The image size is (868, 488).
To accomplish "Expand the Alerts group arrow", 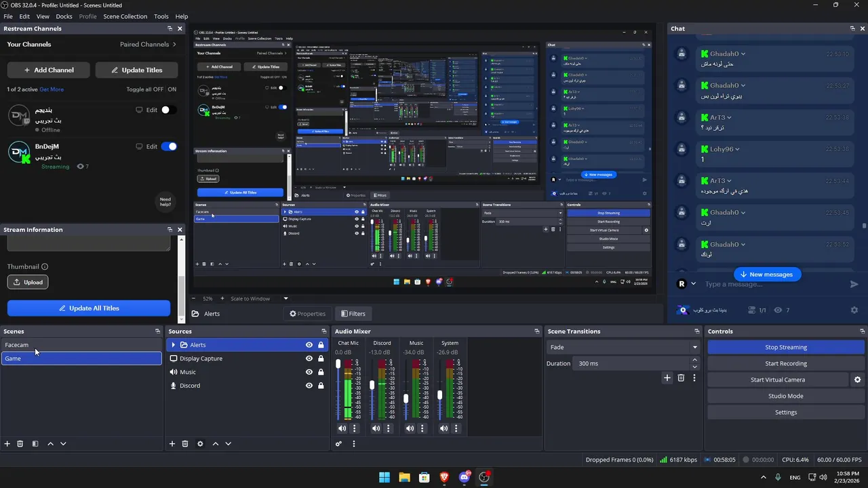I will click(174, 345).
